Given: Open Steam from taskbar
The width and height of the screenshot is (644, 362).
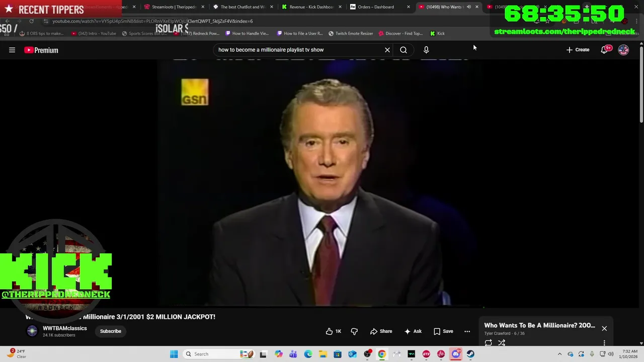Looking at the screenshot, I should 470,354.
